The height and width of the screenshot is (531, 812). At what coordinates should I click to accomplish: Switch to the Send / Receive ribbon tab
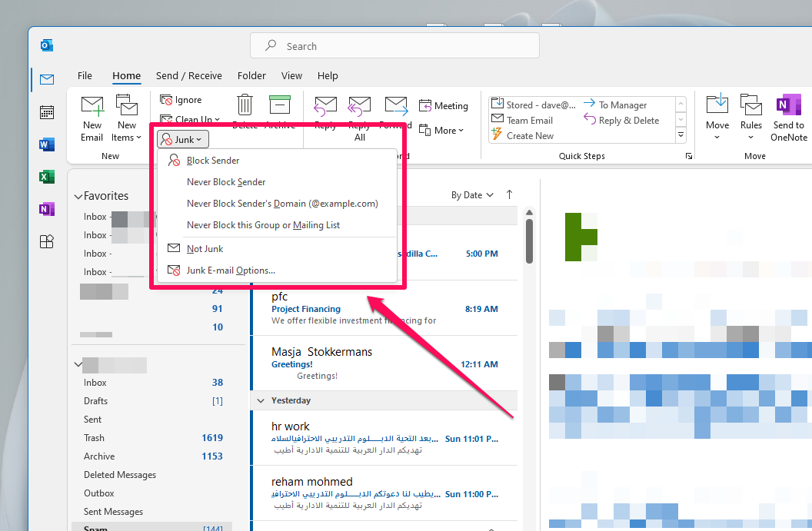[188, 75]
